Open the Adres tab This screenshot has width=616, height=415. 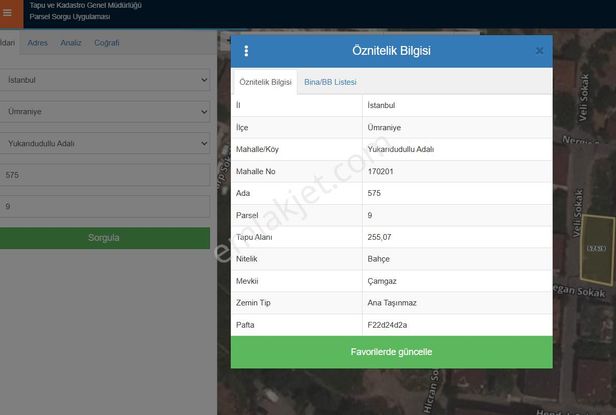coord(38,43)
